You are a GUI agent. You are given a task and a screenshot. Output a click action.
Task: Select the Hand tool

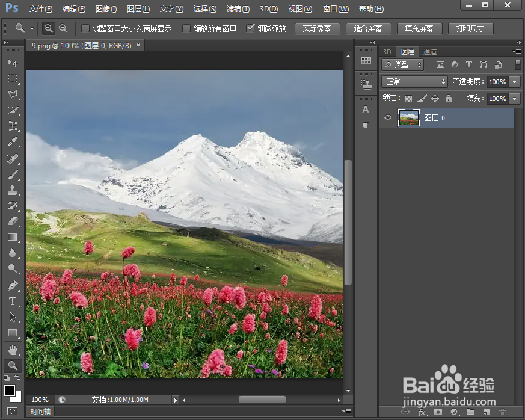pyautogui.click(x=13, y=350)
